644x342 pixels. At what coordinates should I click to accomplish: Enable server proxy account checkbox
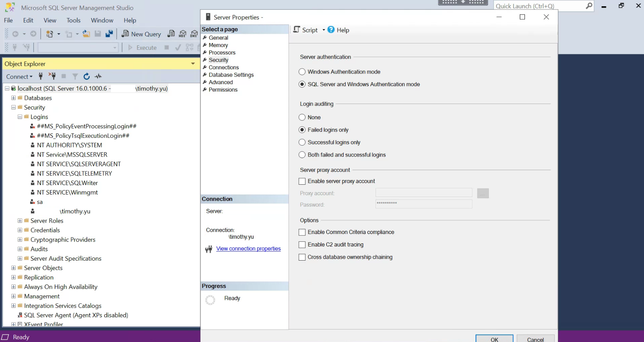coord(302,182)
